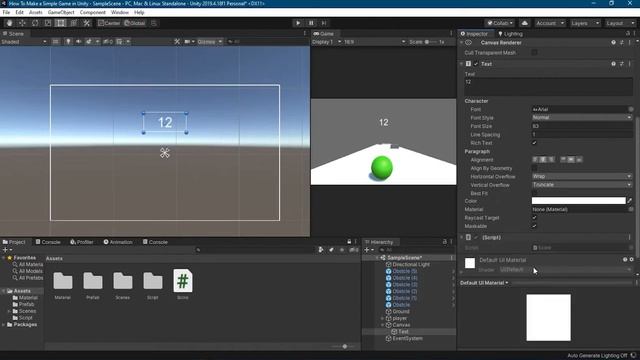Select the Scale tool
The image size is (640, 360).
coord(48,23)
